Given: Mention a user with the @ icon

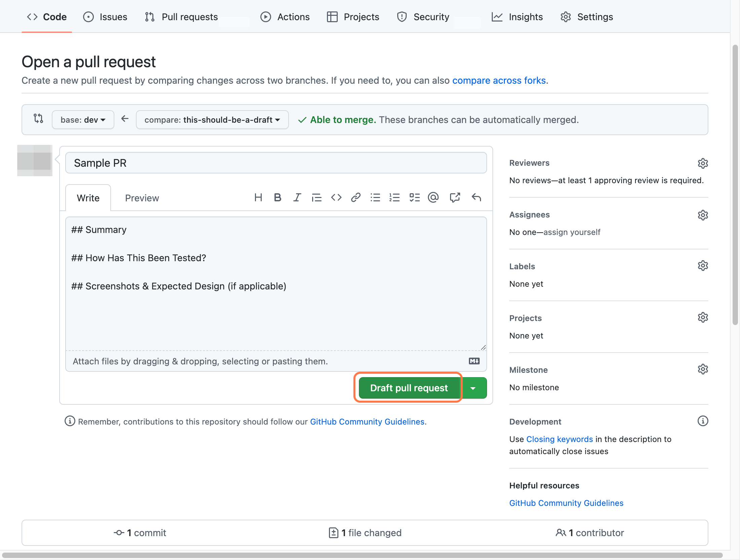Looking at the screenshot, I should pos(433,198).
